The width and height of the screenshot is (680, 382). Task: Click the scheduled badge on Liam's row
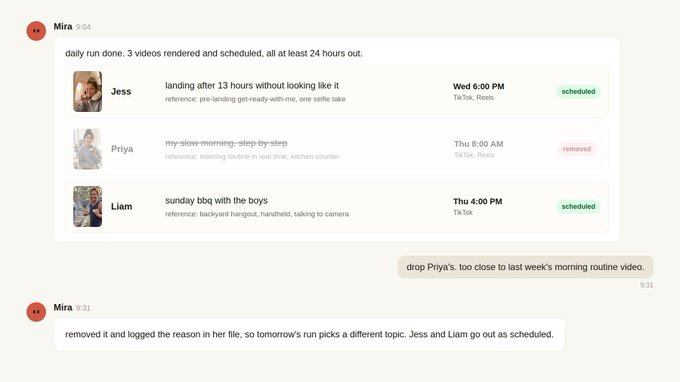click(x=578, y=206)
